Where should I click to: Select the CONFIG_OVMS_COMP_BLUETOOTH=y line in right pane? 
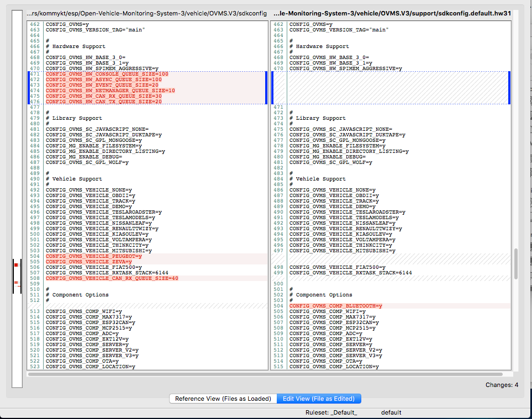pos(336,306)
